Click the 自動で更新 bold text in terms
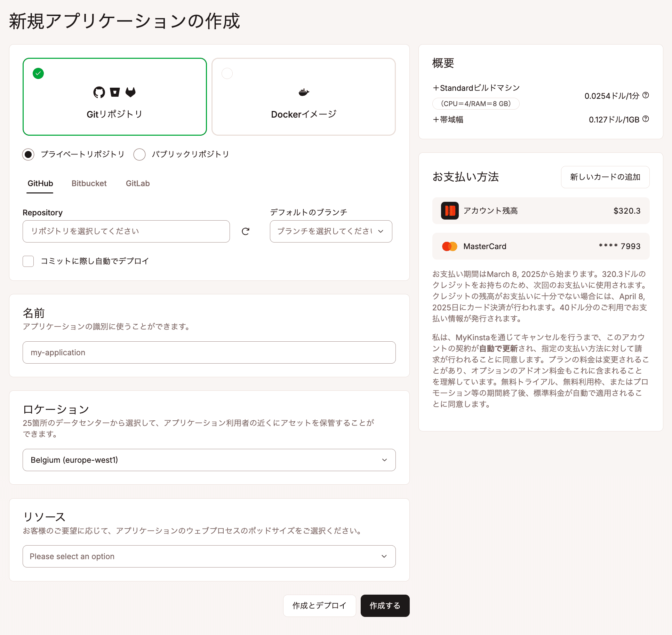The height and width of the screenshot is (635, 672). [x=498, y=348]
